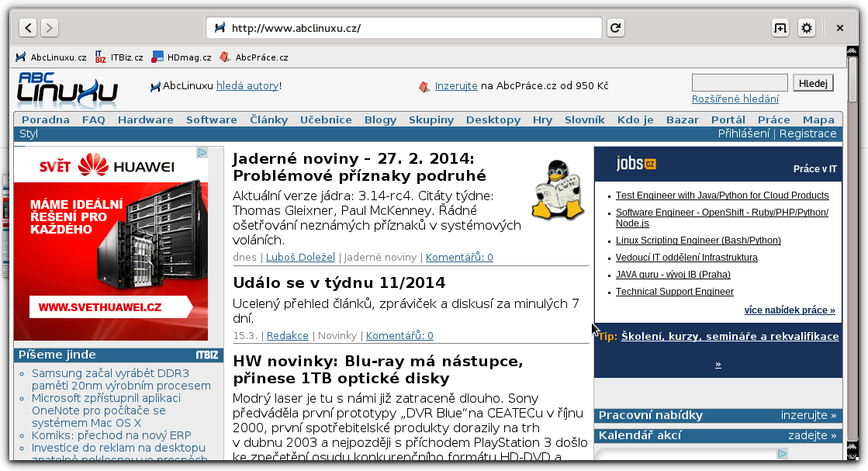The image size is (868, 471).
Task: Go forward with the browser forward arrow
Action: 50,28
